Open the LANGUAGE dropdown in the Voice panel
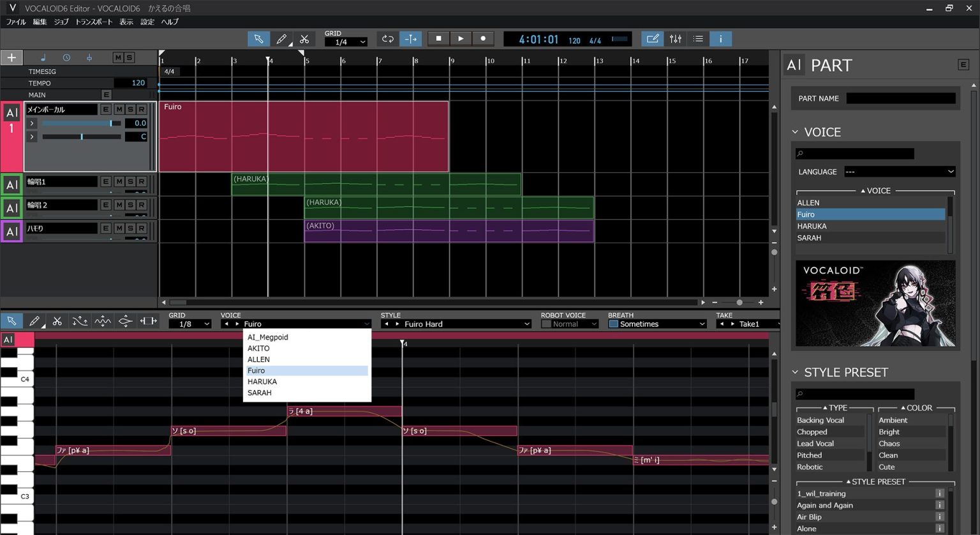Screen dimensions: 980x535 900,172
